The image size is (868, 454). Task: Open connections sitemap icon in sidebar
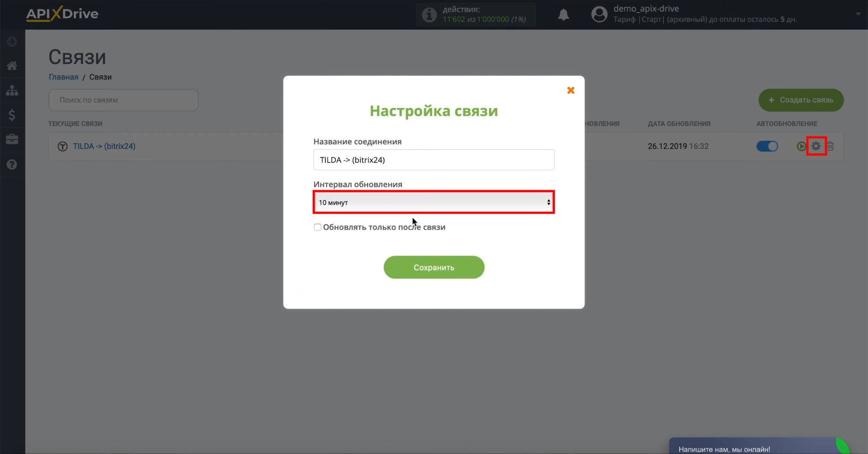click(12, 91)
